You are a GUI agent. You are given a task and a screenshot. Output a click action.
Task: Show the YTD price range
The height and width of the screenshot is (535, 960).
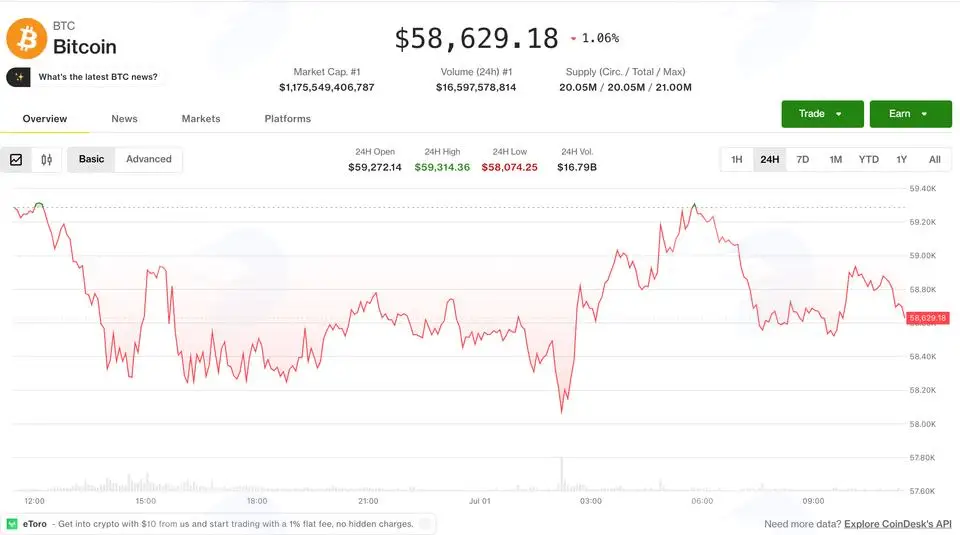pyautogui.click(x=868, y=160)
